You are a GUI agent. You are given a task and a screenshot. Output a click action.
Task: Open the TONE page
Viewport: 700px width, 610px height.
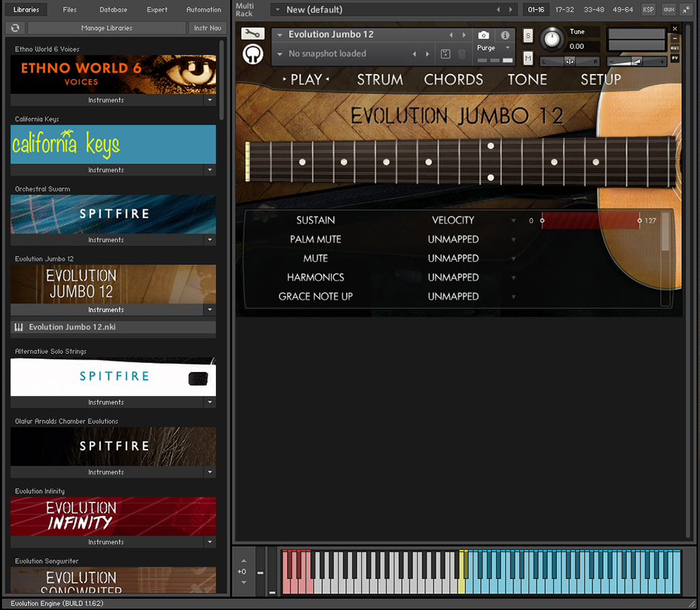(x=527, y=80)
